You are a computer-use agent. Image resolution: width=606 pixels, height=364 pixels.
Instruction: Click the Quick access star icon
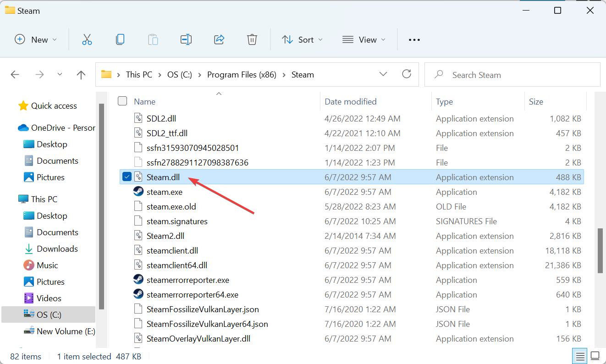point(23,106)
